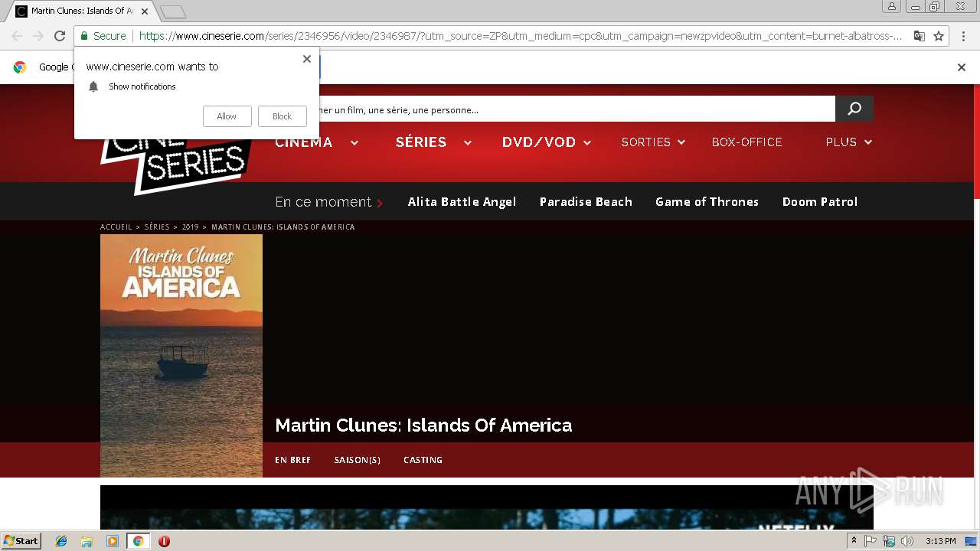Click the Alita Battle Angel trending link
Viewport: 980px width, 551px height.
click(462, 202)
